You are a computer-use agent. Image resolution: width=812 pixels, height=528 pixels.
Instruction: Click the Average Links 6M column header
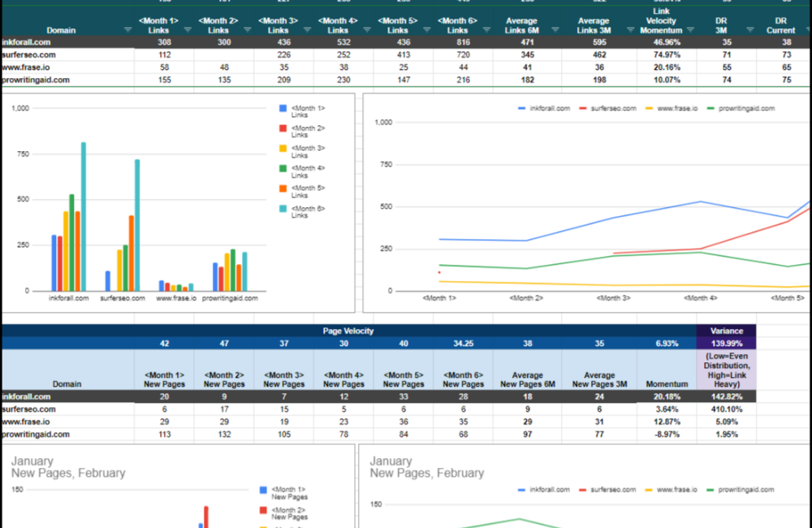coord(521,25)
